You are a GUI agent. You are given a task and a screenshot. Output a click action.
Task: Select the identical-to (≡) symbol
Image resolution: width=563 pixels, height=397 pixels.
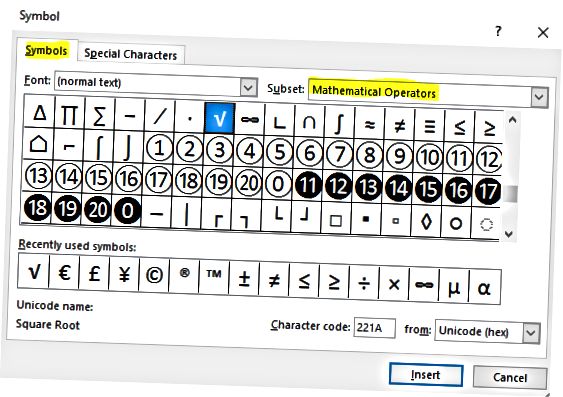(x=430, y=126)
